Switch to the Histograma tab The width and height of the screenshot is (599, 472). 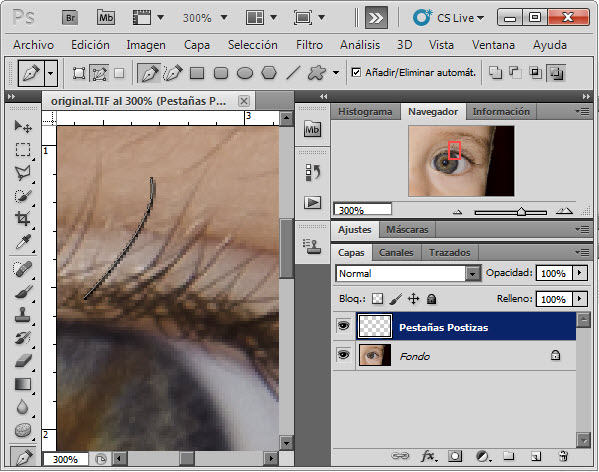tap(365, 112)
